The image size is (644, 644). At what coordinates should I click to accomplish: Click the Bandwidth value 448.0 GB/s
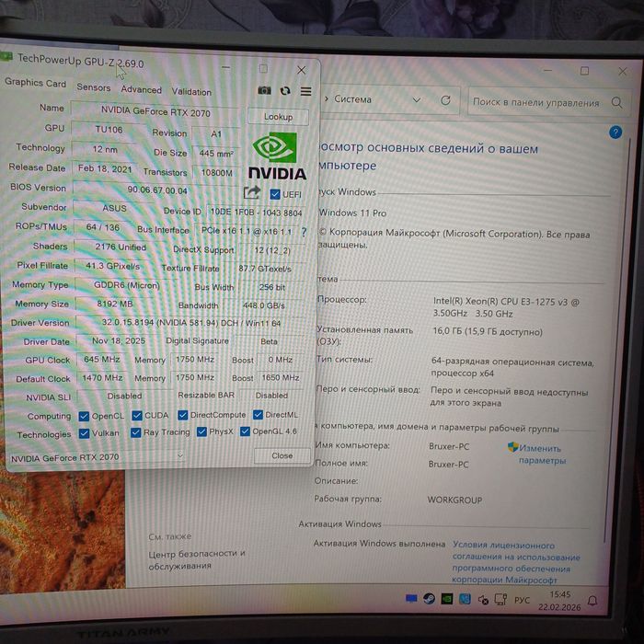[x=264, y=305]
